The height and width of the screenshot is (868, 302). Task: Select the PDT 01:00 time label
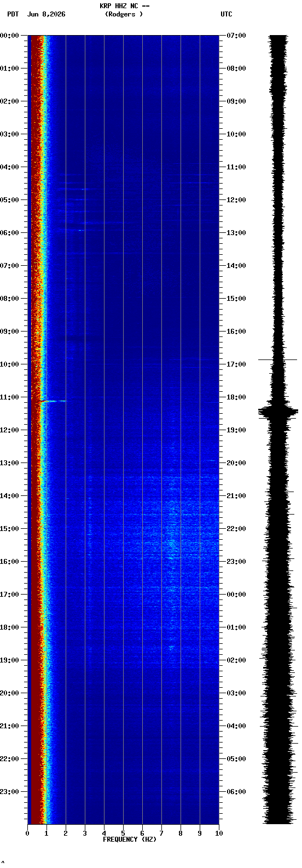[x=9, y=68]
